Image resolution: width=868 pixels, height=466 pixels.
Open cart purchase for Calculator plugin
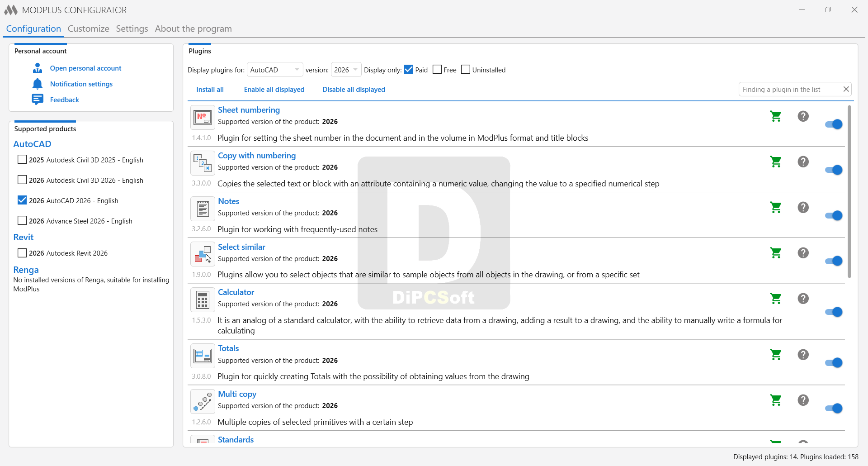click(x=776, y=299)
